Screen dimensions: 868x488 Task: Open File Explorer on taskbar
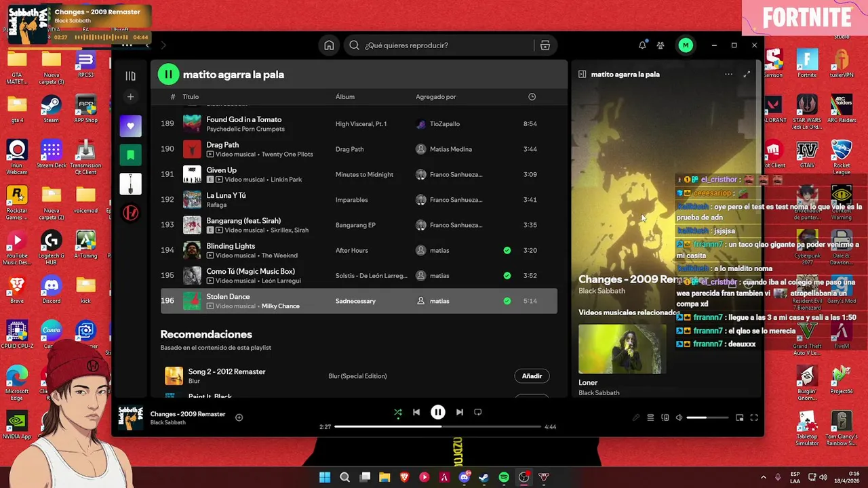click(x=384, y=477)
